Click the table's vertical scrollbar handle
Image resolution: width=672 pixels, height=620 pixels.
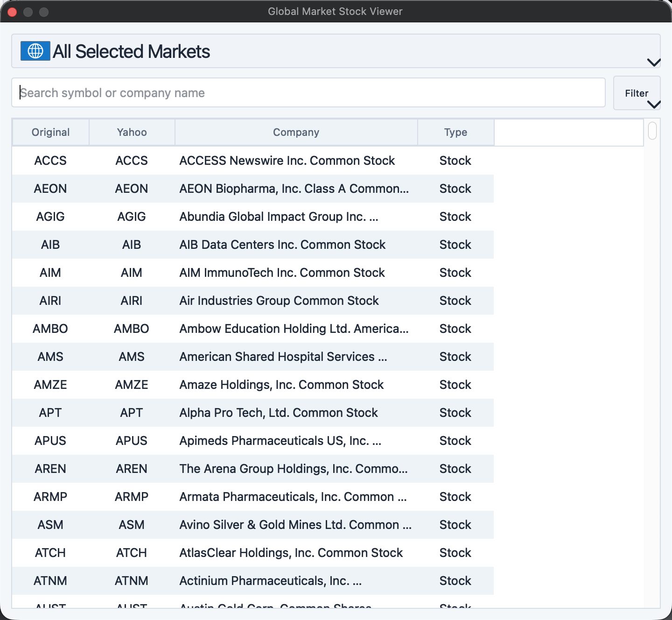(x=652, y=130)
